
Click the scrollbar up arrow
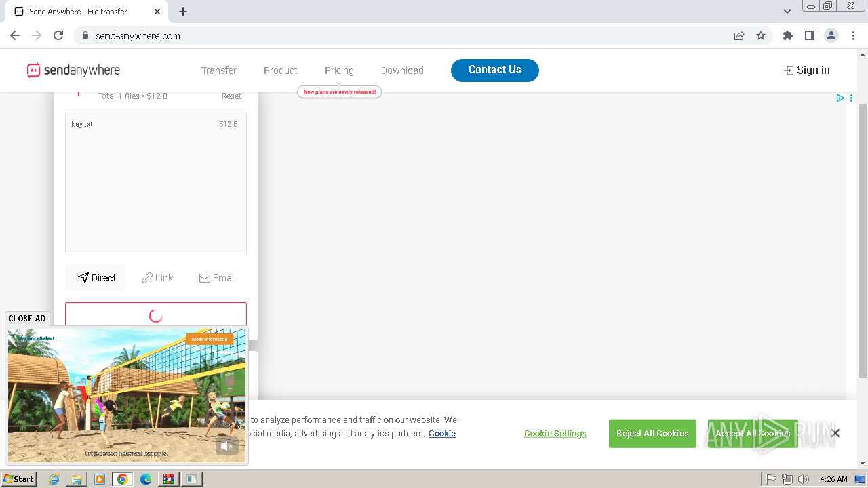click(863, 54)
